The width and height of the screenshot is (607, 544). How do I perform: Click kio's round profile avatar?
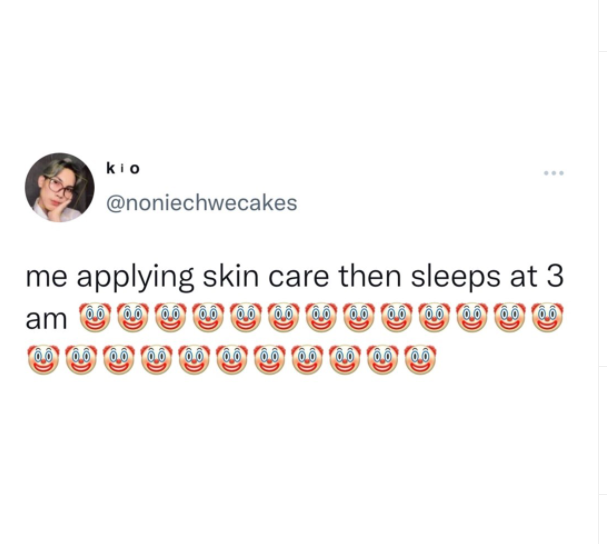point(60,187)
